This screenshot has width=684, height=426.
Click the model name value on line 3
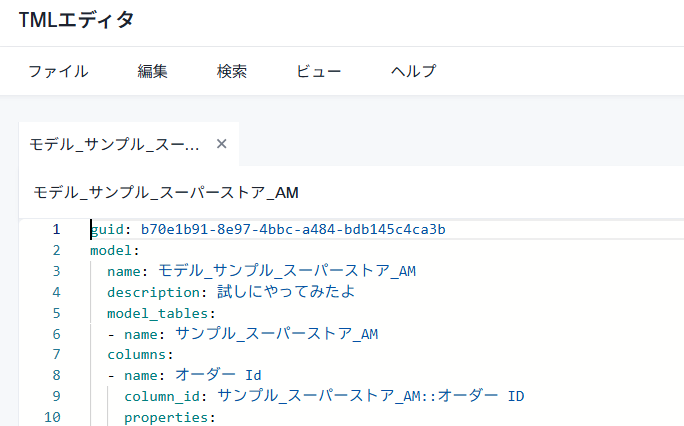point(287,271)
